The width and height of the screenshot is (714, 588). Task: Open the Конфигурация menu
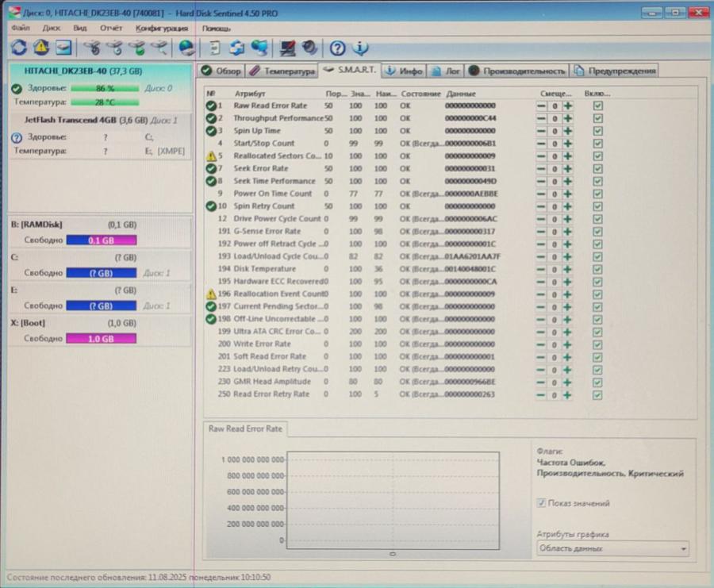pos(161,26)
